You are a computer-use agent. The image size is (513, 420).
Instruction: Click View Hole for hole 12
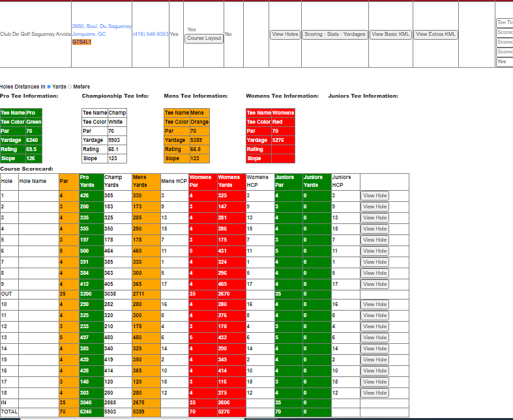click(375, 327)
